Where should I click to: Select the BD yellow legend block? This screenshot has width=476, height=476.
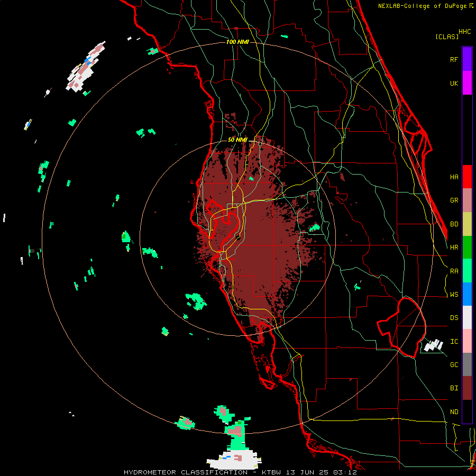coord(467,224)
